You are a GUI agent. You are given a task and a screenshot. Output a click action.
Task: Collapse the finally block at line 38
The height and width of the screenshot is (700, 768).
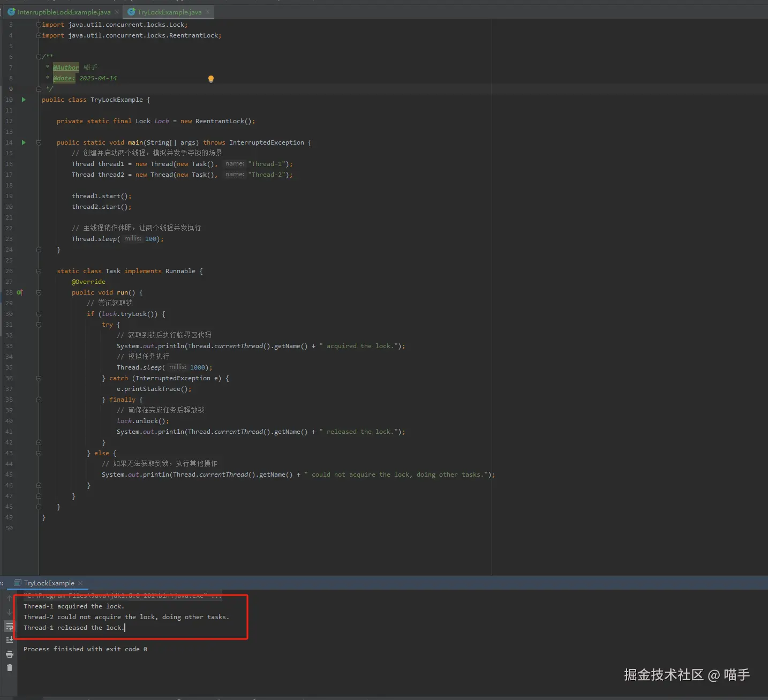[39, 400]
